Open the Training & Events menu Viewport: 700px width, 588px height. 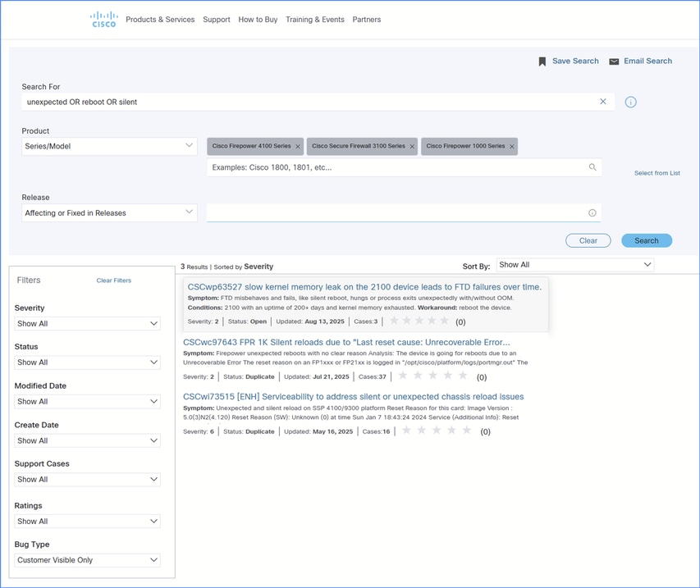(x=315, y=20)
